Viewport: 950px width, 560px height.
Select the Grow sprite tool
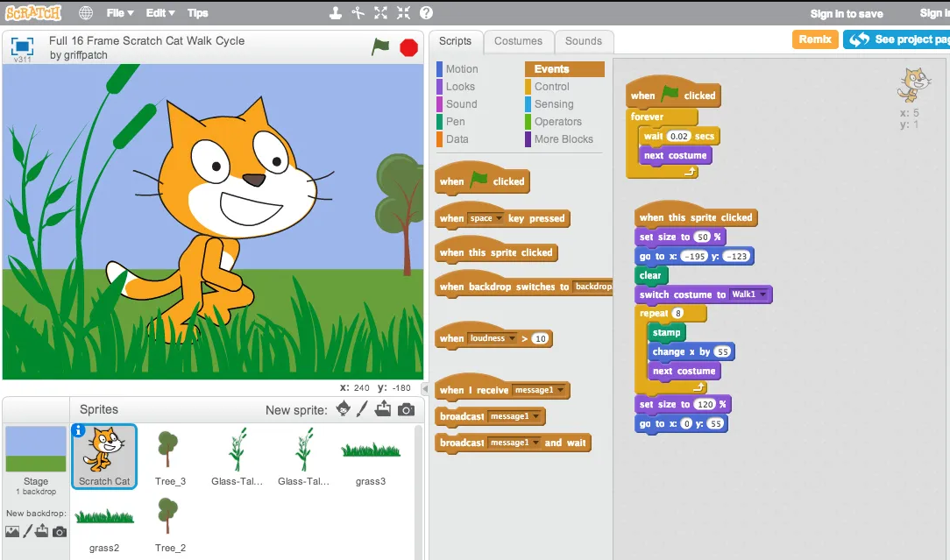[380, 13]
